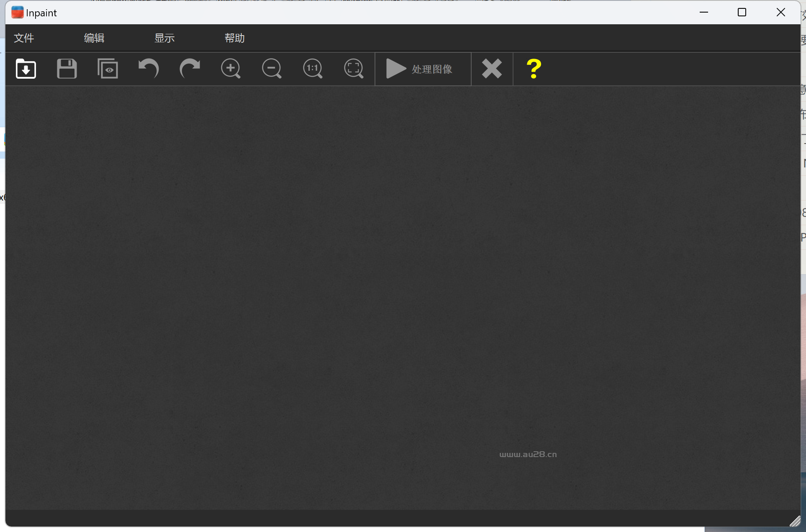Open the 编辑 menu

coord(94,38)
